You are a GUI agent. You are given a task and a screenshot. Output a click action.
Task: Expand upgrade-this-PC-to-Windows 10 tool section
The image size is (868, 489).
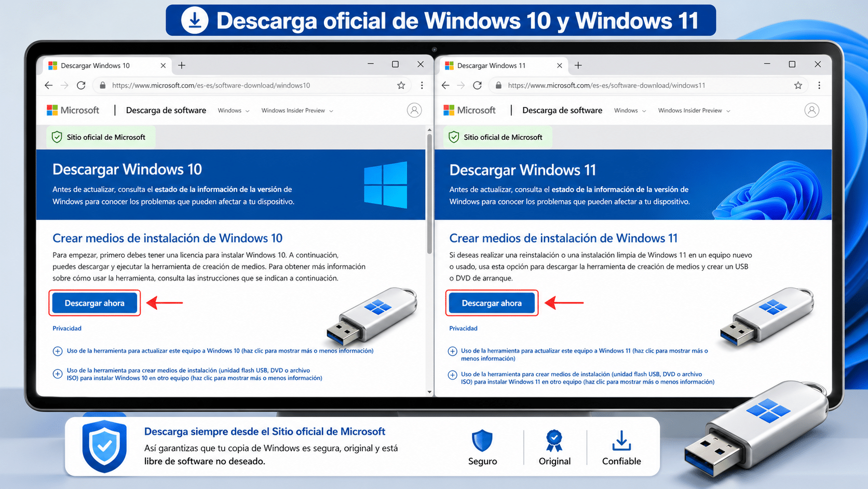click(x=58, y=351)
